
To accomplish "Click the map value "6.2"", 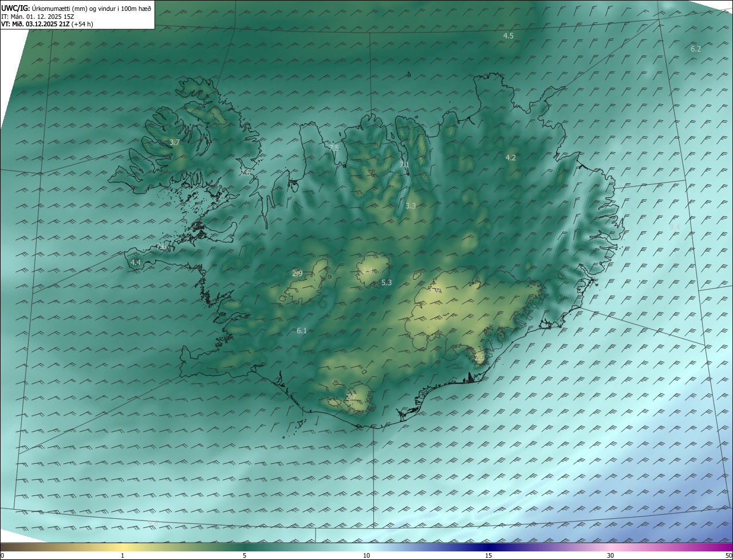I will pos(696,49).
